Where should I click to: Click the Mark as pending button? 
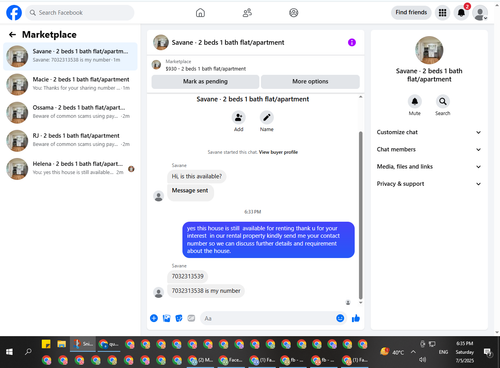tap(205, 81)
